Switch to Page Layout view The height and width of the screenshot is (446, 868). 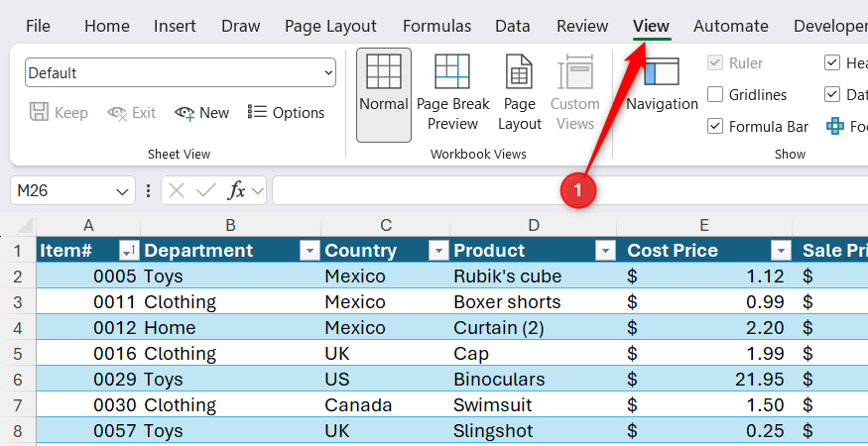tap(519, 94)
